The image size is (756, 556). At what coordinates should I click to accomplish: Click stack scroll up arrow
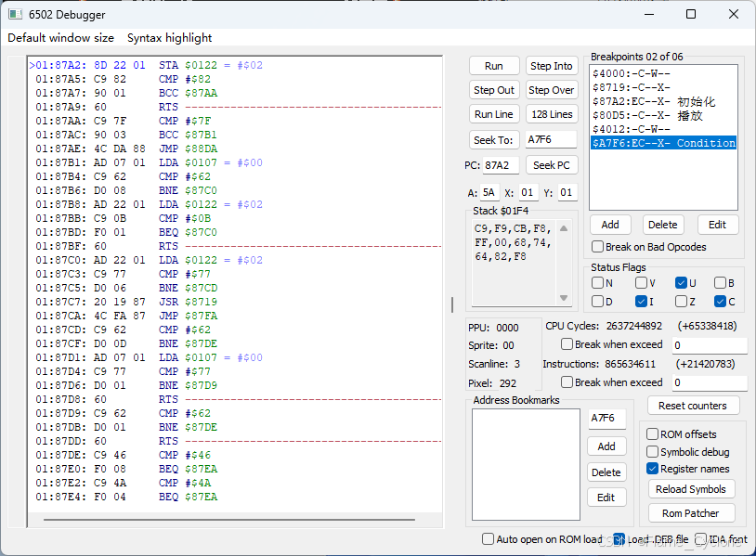click(x=563, y=228)
